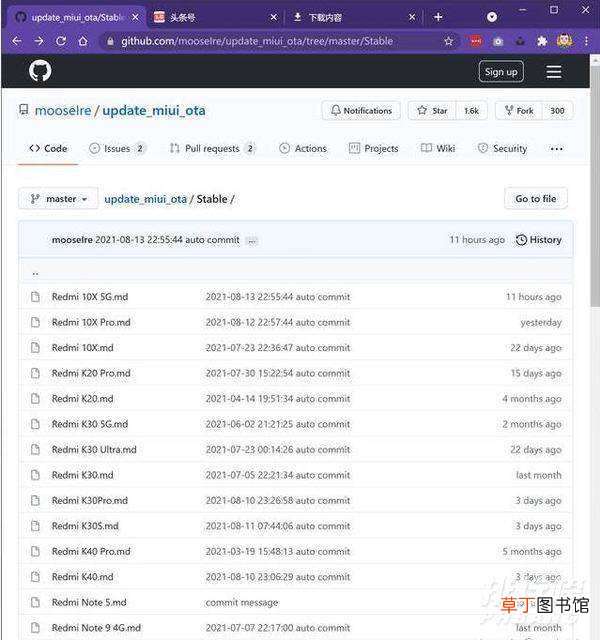
Task: Click update_miui_ota in the breadcrumb path
Action: click(x=145, y=199)
